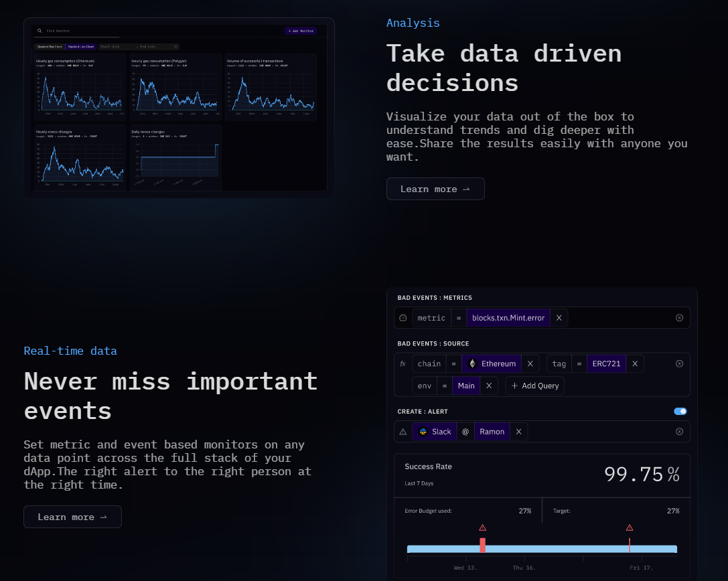Clear the Bad Events Source row
Image resolution: width=728 pixels, height=581 pixels.
point(679,364)
